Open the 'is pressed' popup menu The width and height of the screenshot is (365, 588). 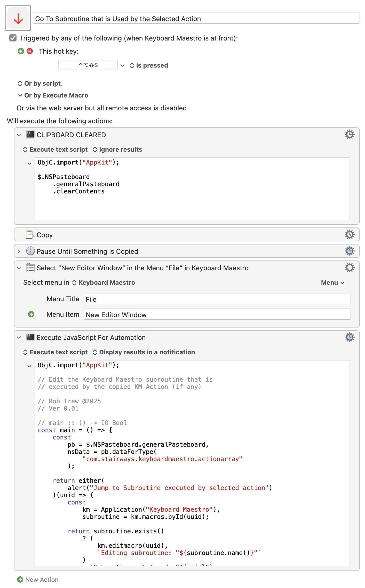pos(149,66)
